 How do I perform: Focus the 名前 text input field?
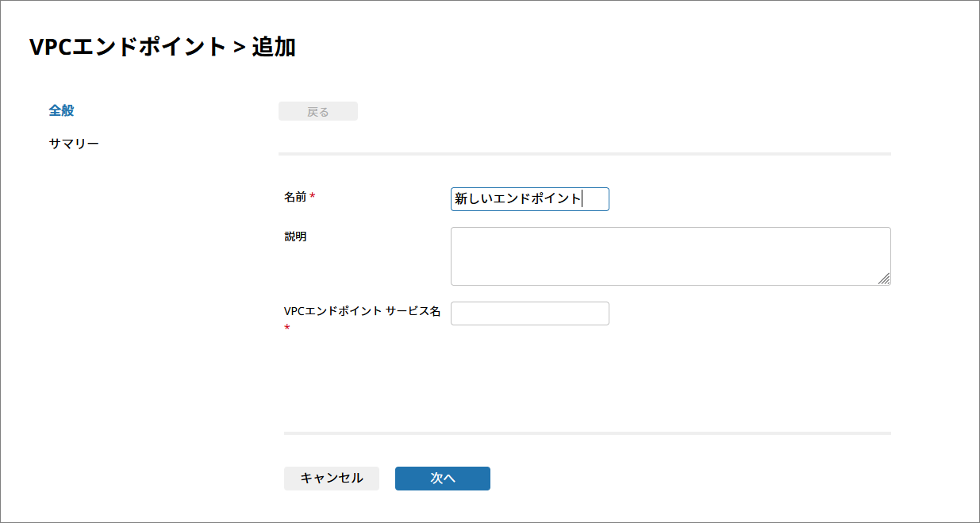(x=529, y=199)
